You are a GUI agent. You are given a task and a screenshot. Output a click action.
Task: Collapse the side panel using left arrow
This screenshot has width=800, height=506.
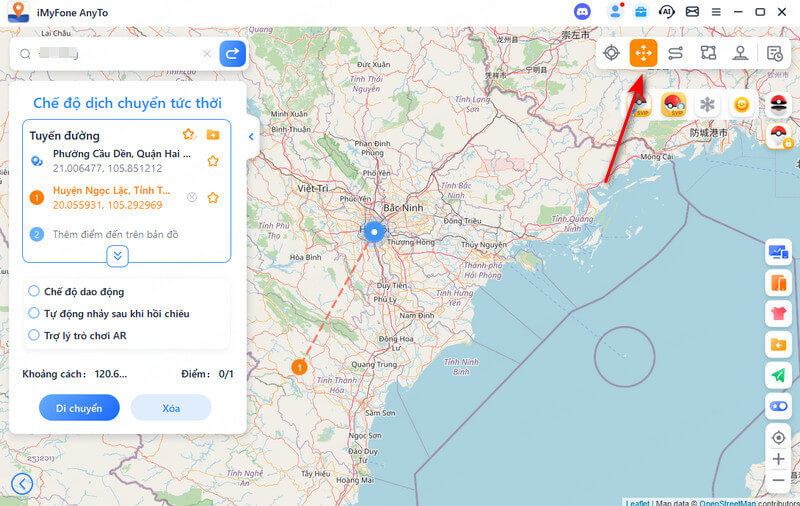point(251,137)
